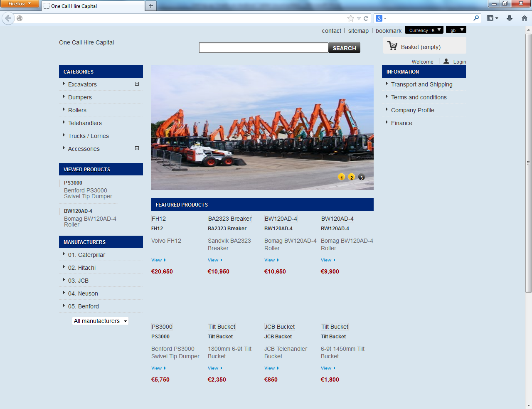Open Transport and Shipping information
Screen dimensions: 532x409
tap(422, 84)
